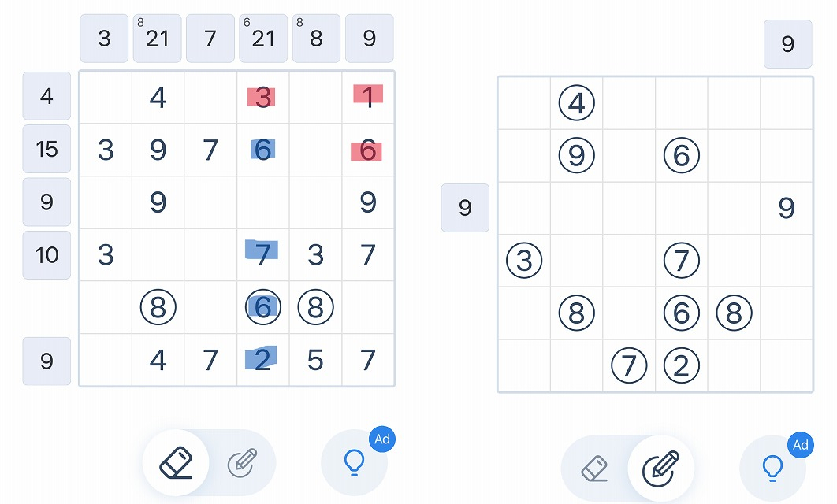Toggle circled 3 in right grid

[524, 260]
